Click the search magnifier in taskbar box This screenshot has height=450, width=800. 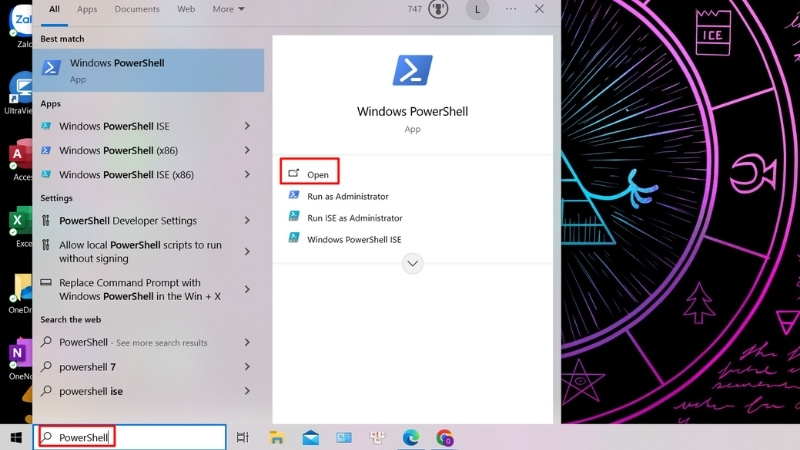[47, 437]
